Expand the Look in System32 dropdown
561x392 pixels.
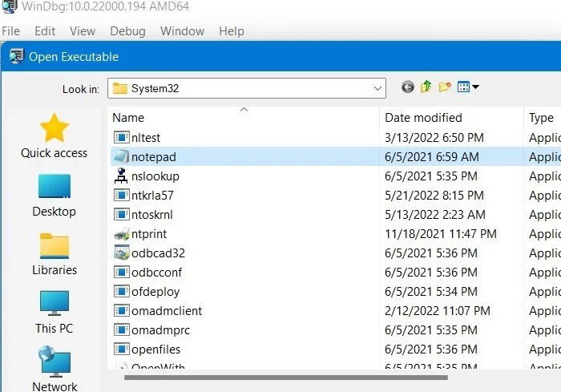tap(377, 88)
